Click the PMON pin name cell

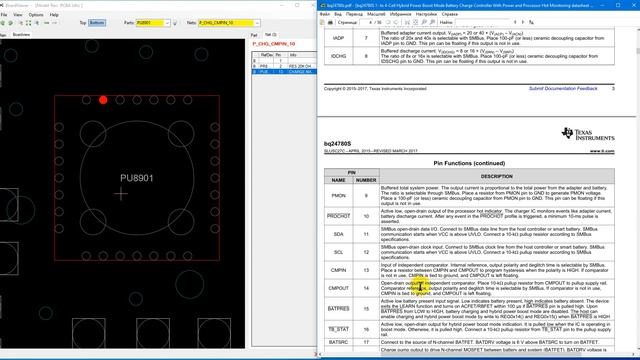pyautogui.click(x=338, y=196)
